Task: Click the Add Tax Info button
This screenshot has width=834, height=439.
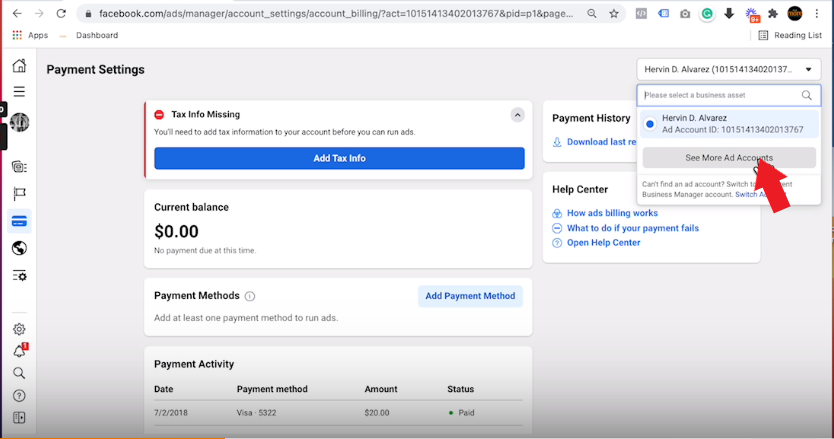Action: click(x=339, y=158)
